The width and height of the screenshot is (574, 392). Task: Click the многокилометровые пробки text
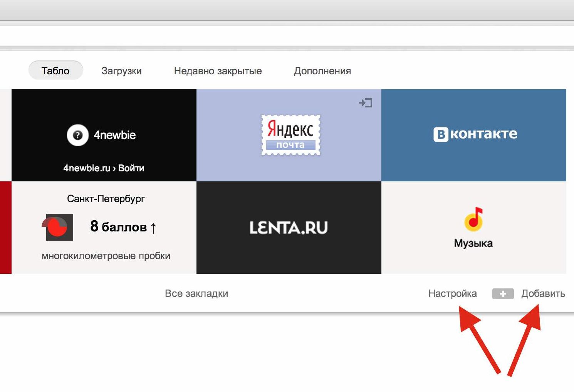coord(106,256)
